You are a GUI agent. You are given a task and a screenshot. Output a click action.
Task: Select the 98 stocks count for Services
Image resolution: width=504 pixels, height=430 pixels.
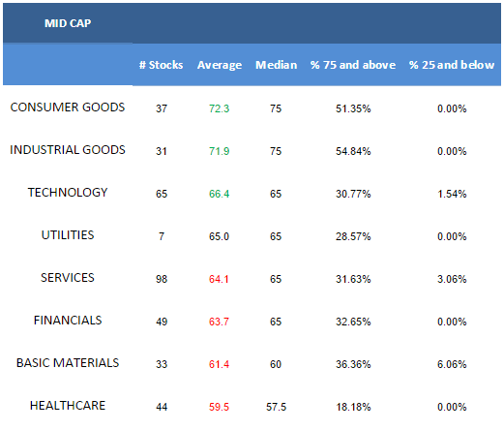point(162,279)
